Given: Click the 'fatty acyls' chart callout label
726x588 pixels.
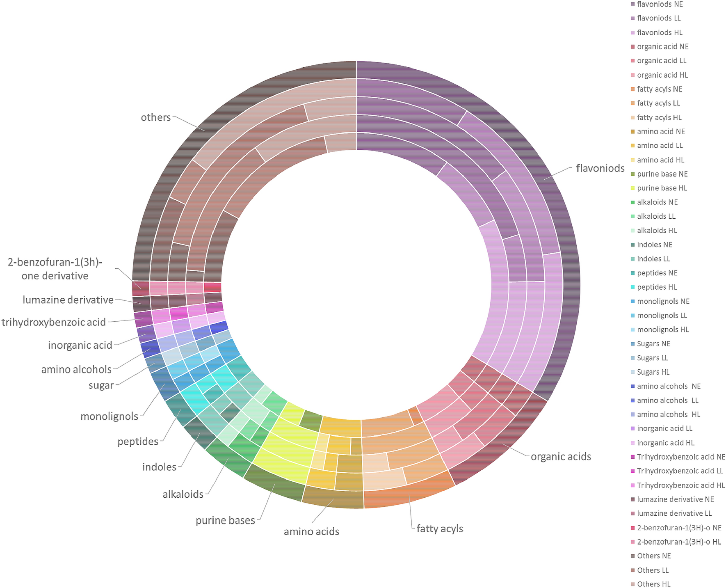Looking at the screenshot, I should point(440,529).
